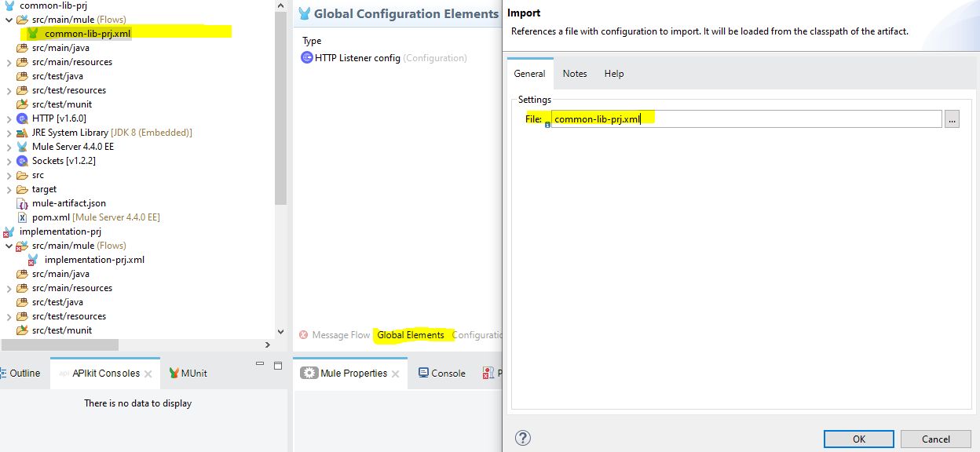Minimize the bottom-left panel
Image resolution: width=980 pixels, height=452 pixels.
(x=260, y=364)
